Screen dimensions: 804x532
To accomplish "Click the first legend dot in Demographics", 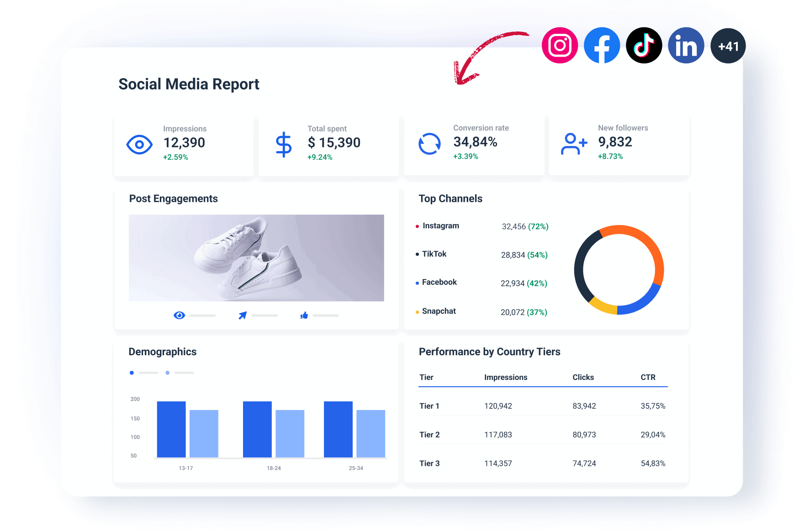I will coord(132,373).
